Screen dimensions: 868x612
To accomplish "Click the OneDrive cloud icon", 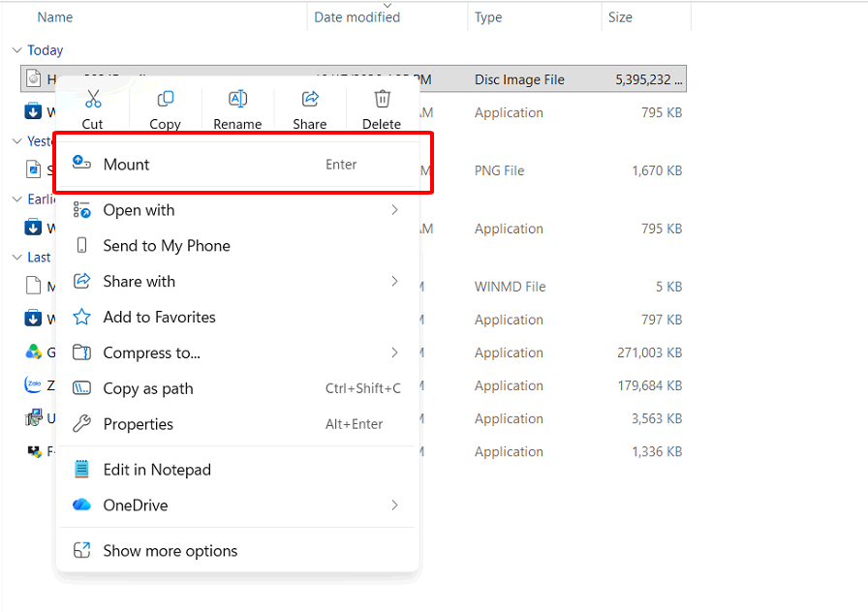I will [82, 505].
